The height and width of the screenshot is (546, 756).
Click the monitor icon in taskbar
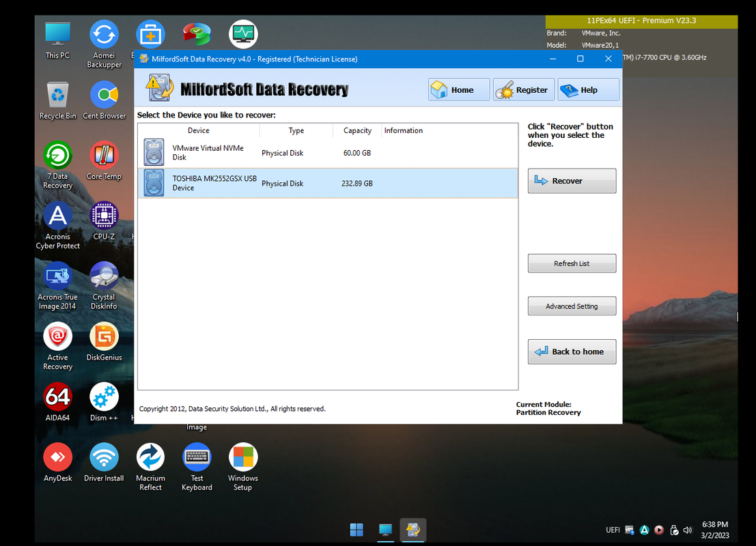(385, 530)
